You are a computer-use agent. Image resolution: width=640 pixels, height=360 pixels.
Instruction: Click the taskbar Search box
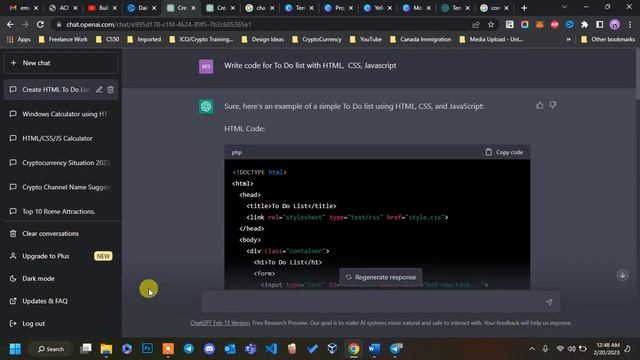(x=51, y=349)
